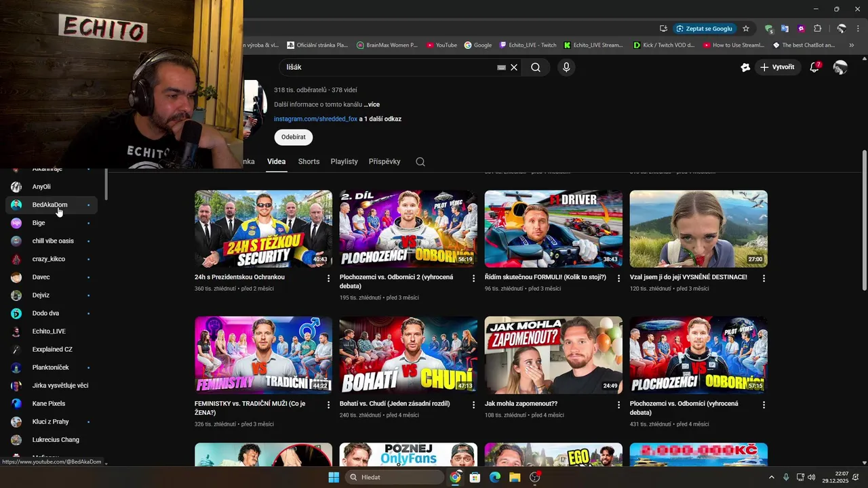Open options for Plochozemci vs. Odborníci 2 video
The width and height of the screenshot is (868, 488).
pyautogui.click(x=474, y=279)
